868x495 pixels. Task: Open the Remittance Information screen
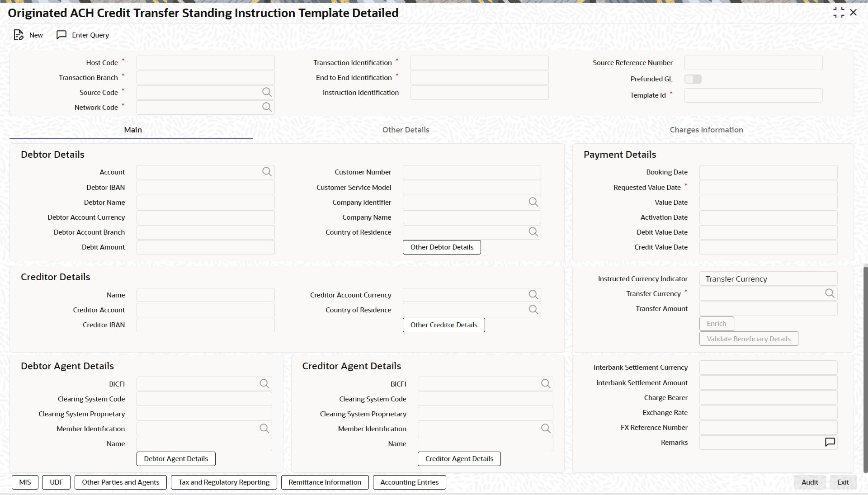click(325, 482)
